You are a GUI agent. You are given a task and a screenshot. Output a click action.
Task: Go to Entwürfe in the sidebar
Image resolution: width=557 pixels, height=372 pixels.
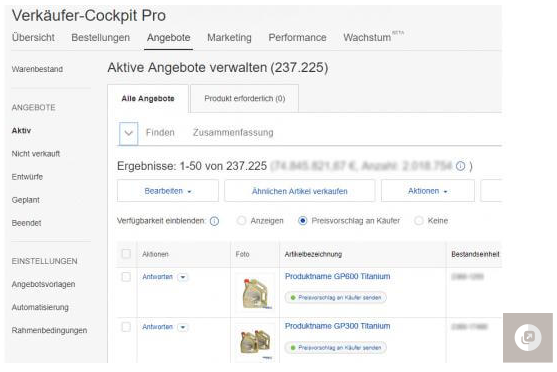pyautogui.click(x=27, y=177)
